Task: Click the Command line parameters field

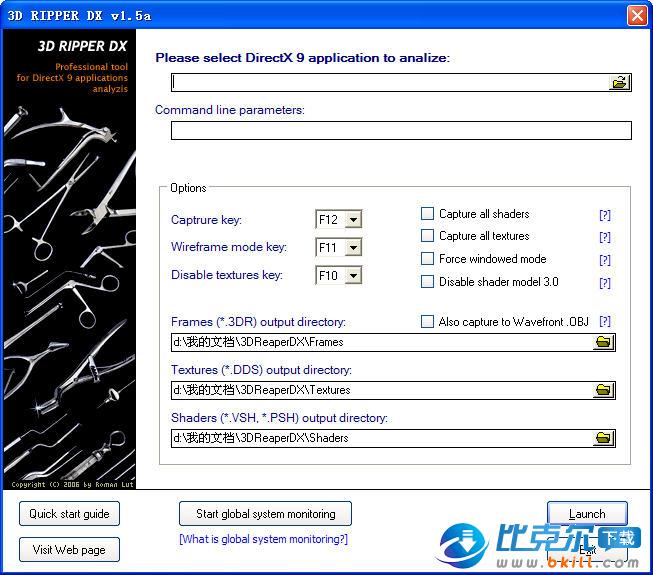Action: [400, 130]
